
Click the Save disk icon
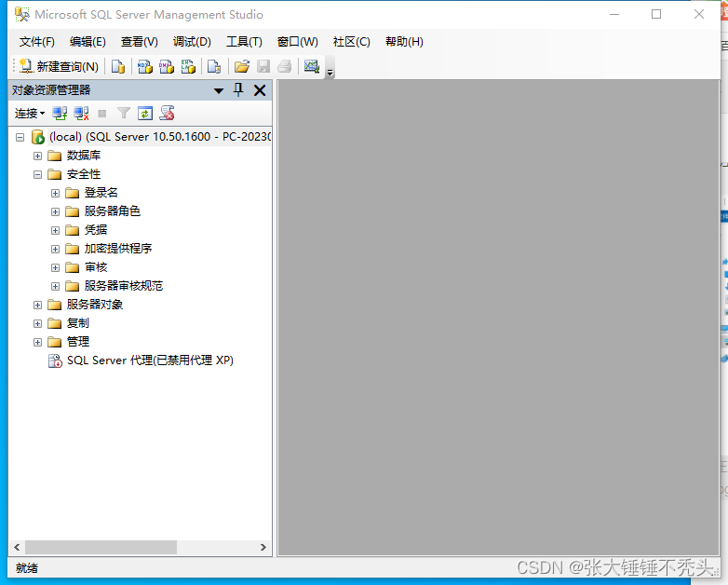click(263, 67)
